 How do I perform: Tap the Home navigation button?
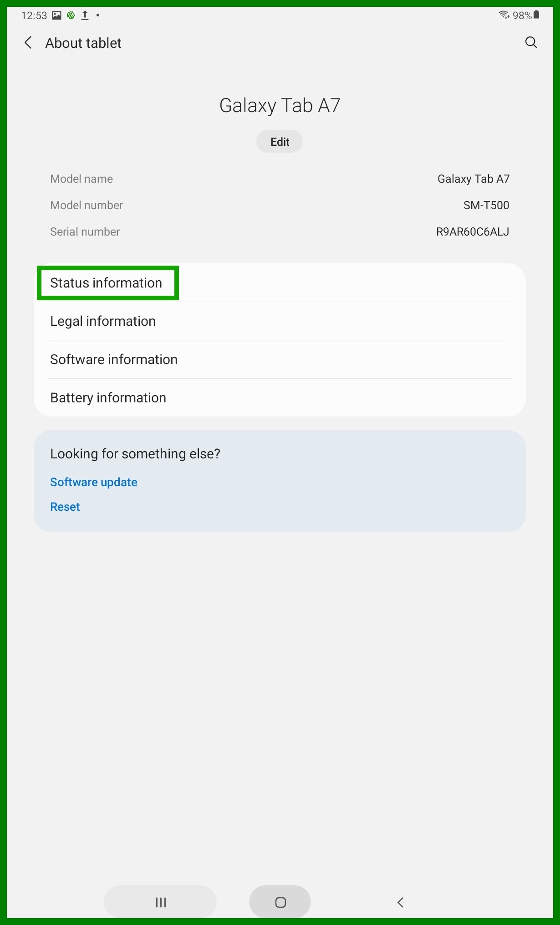click(x=280, y=902)
